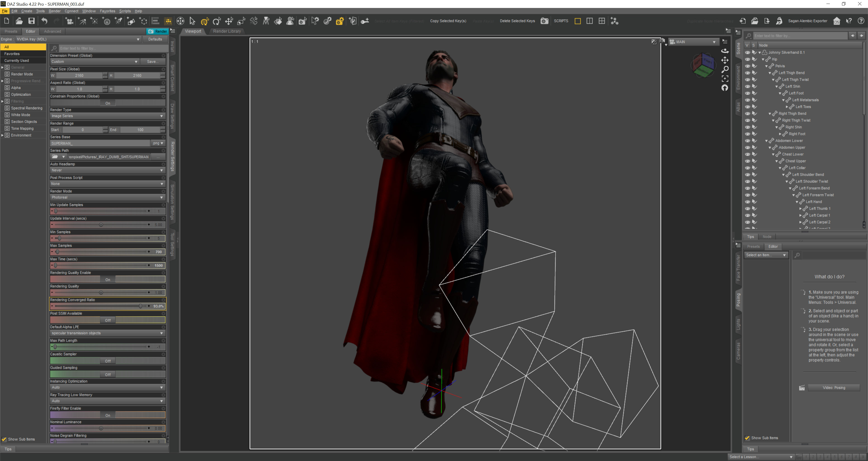Image resolution: width=868 pixels, height=461 pixels.
Task: Open the Lights side tab
Action: 738,324
